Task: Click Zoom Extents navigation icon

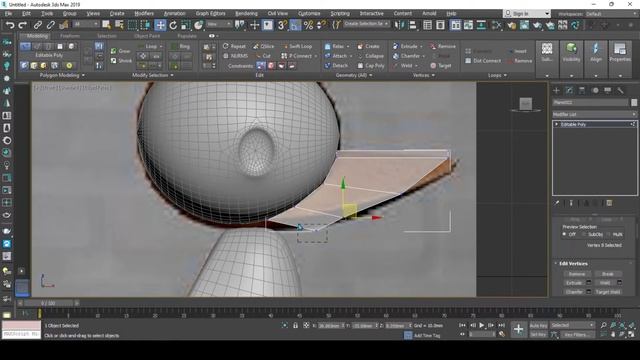Action: [622, 325]
